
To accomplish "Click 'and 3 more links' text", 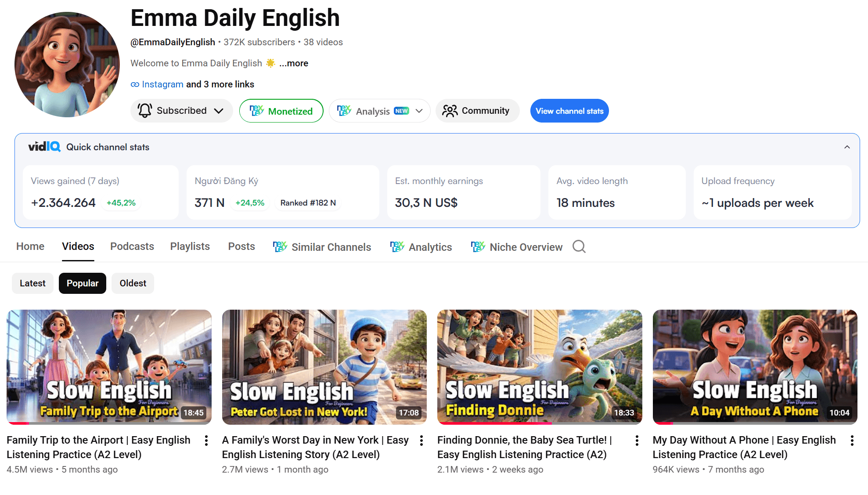I will pyautogui.click(x=220, y=84).
